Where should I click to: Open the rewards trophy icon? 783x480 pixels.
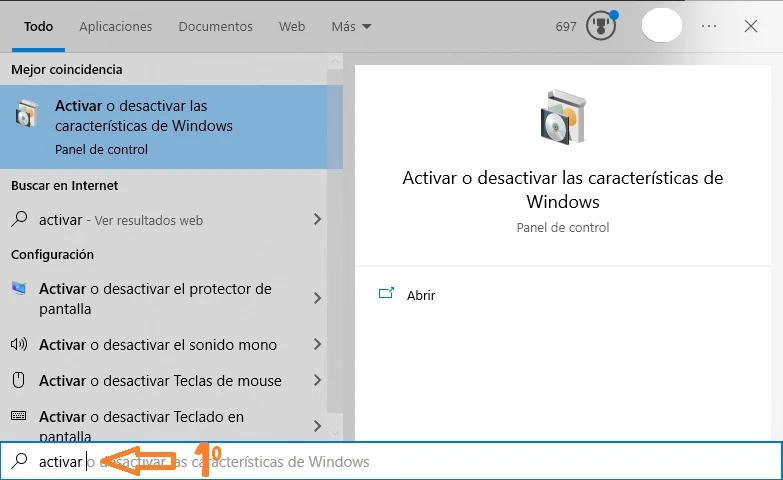pos(602,25)
